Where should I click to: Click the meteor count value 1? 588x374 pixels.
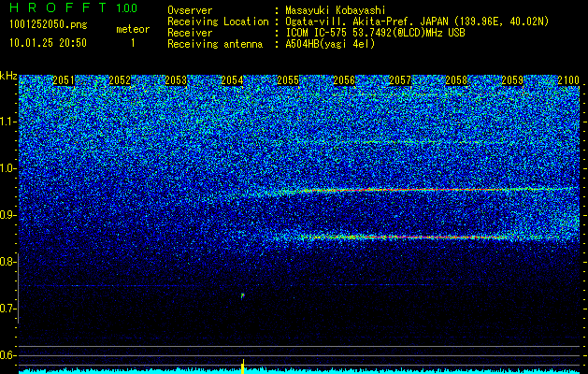tap(133, 43)
